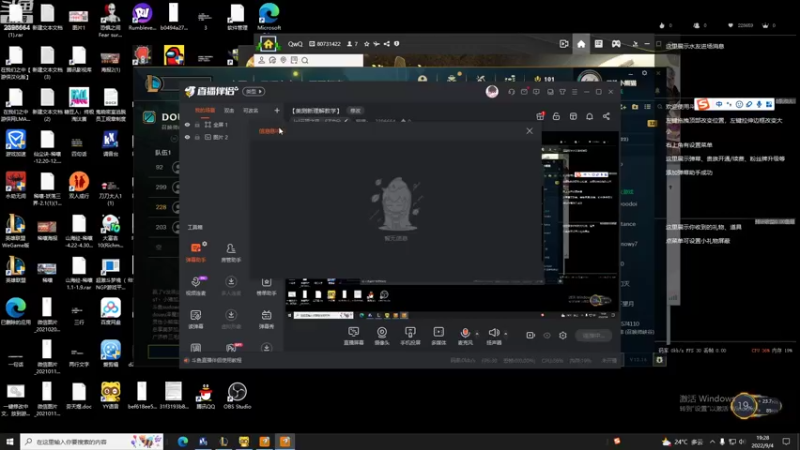Close the popup panel with X
This screenshot has height=450, width=800.
[530, 131]
